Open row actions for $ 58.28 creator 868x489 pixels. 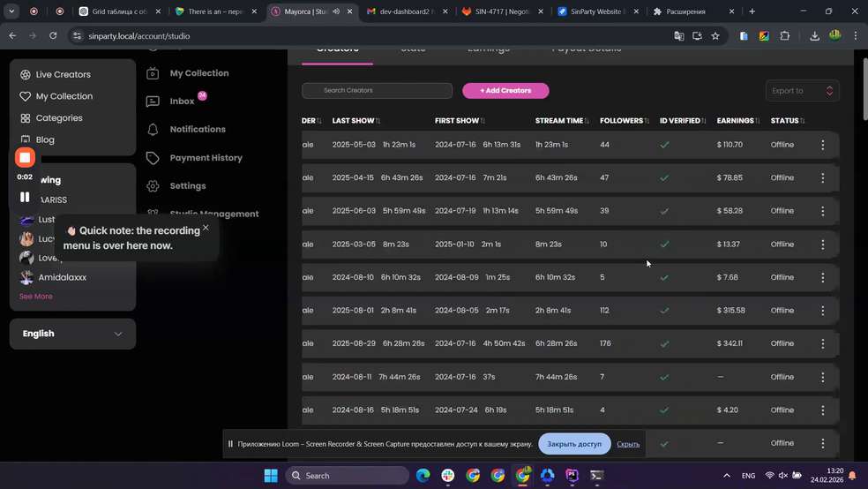pyautogui.click(x=823, y=211)
